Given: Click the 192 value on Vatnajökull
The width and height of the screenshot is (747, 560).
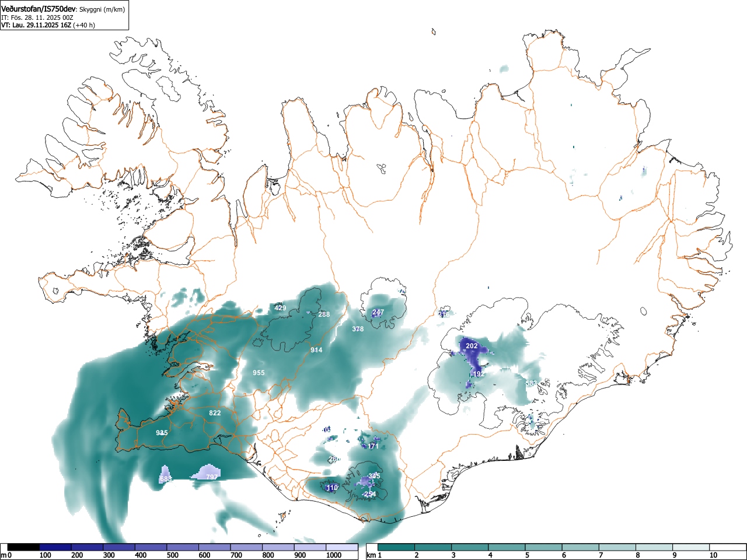Looking at the screenshot, I should click(x=478, y=374).
